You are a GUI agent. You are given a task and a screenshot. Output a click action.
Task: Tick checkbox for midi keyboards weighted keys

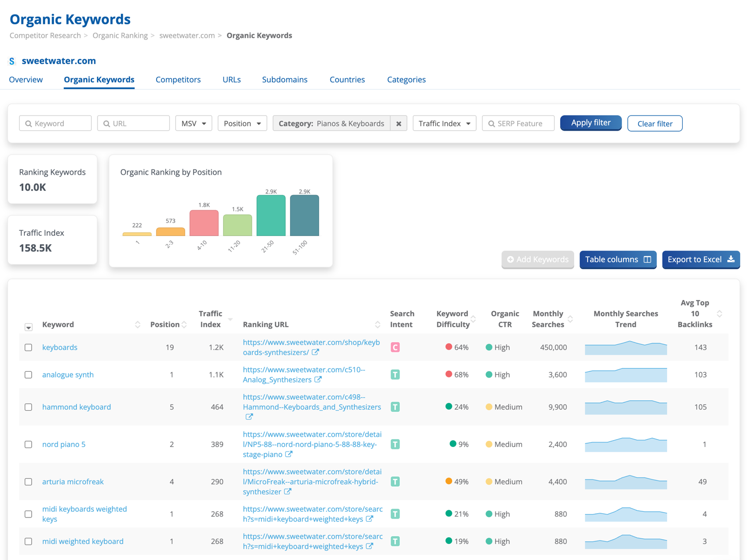pyautogui.click(x=29, y=514)
